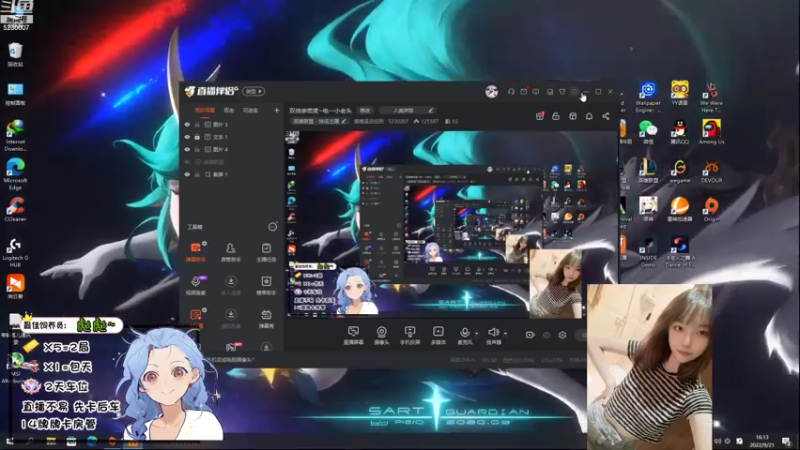Viewport: 800px width, 450px height.
Task: Open the 腾讯QQ desktop shortcut
Action: click(x=680, y=132)
